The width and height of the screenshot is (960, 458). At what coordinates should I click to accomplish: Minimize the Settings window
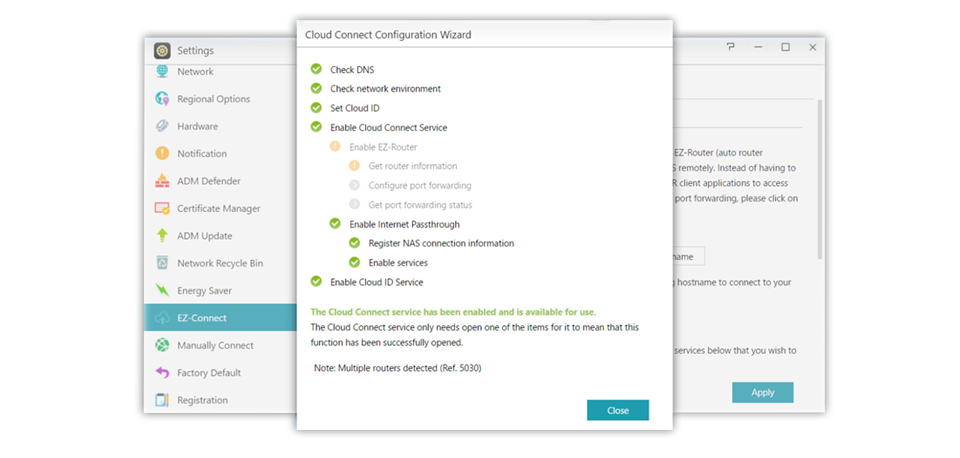(758, 47)
